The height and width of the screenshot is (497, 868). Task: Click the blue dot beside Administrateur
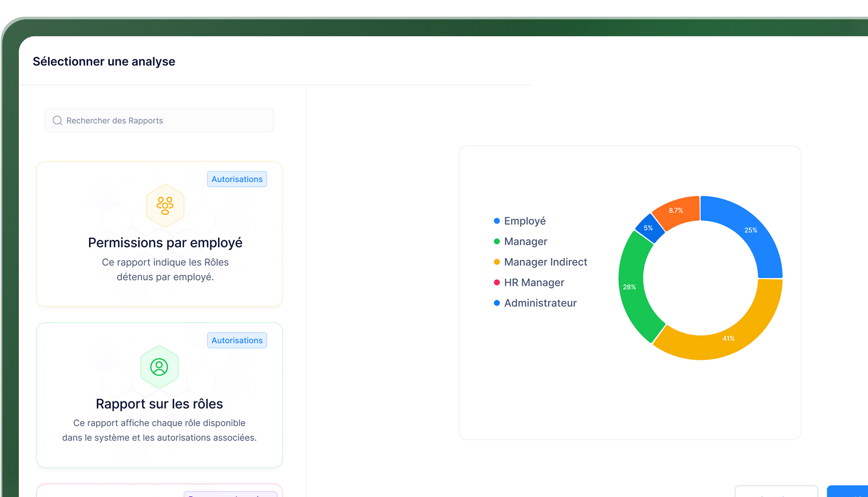(x=497, y=303)
